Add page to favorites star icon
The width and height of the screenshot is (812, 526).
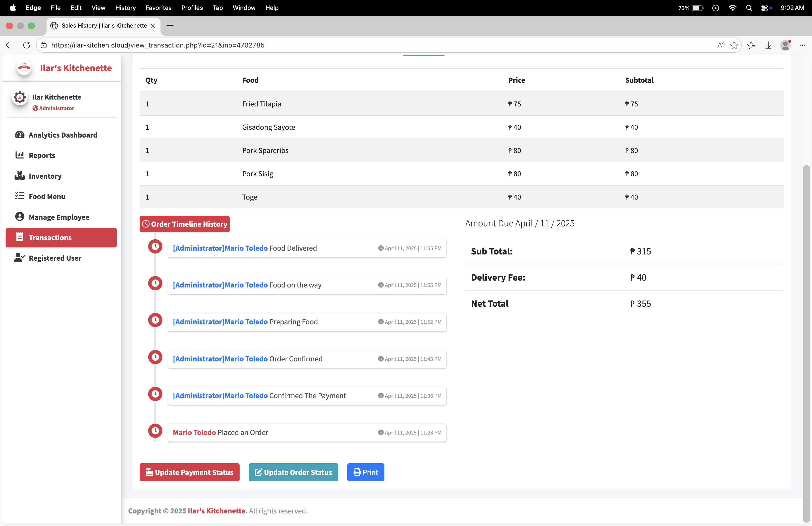[x=734, y=45]
